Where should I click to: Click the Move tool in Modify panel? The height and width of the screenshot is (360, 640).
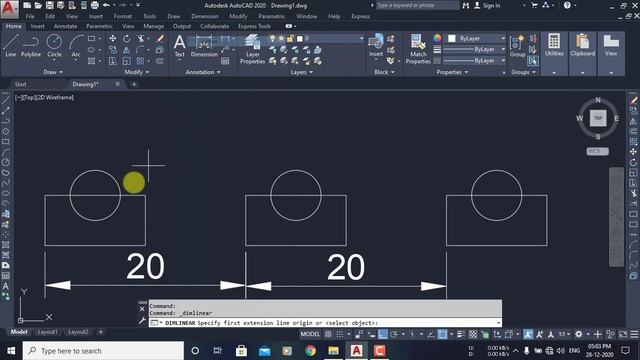click(113, 38)
